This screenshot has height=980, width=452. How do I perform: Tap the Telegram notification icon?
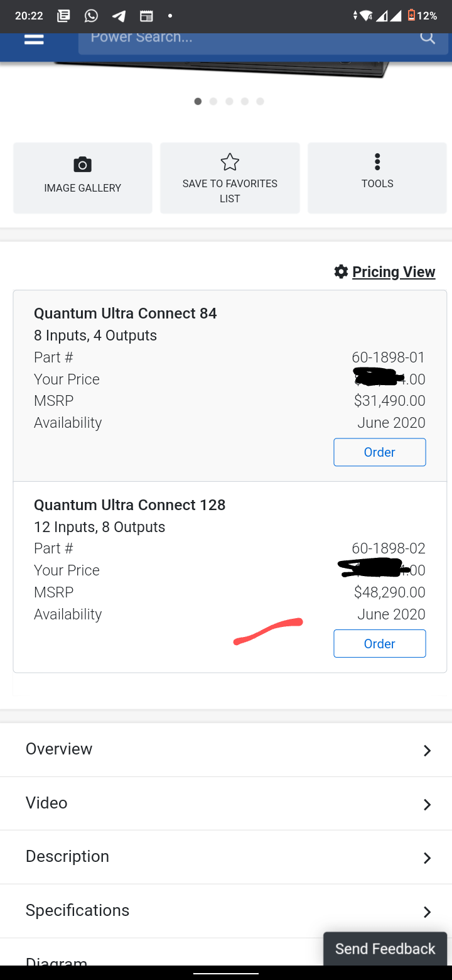coord(119,16)
